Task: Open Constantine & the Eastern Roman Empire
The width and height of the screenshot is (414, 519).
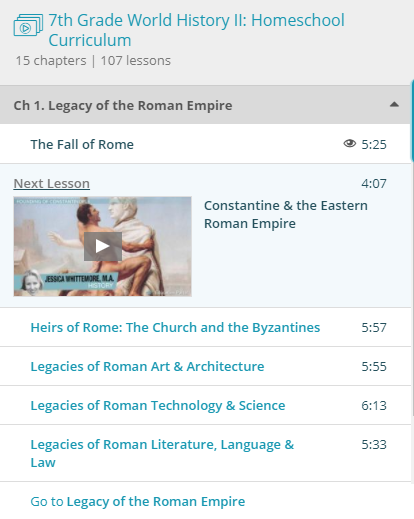Action: [x=286, y=214]
